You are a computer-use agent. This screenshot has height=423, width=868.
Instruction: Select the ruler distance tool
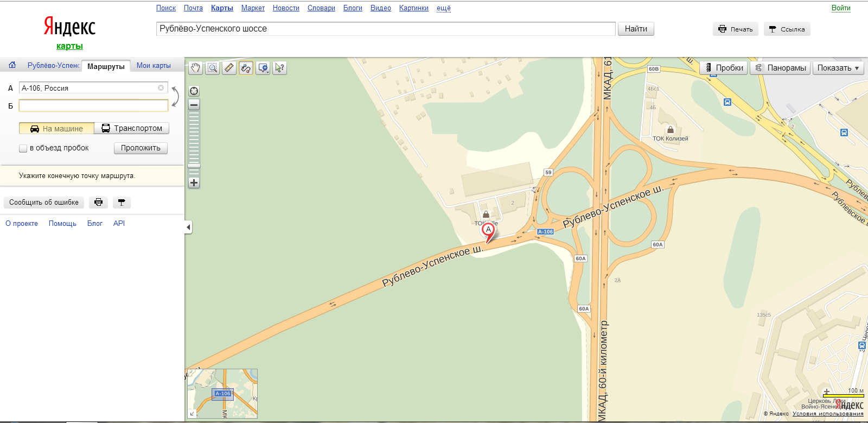(229, 68)
